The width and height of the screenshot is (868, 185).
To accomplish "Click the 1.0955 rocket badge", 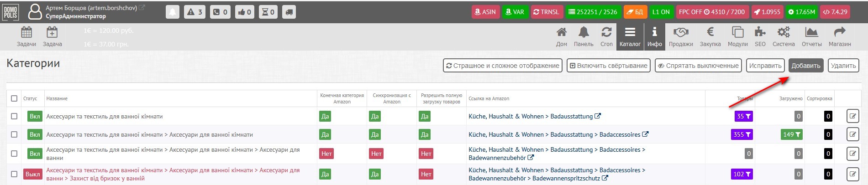I will pos(767,12).
